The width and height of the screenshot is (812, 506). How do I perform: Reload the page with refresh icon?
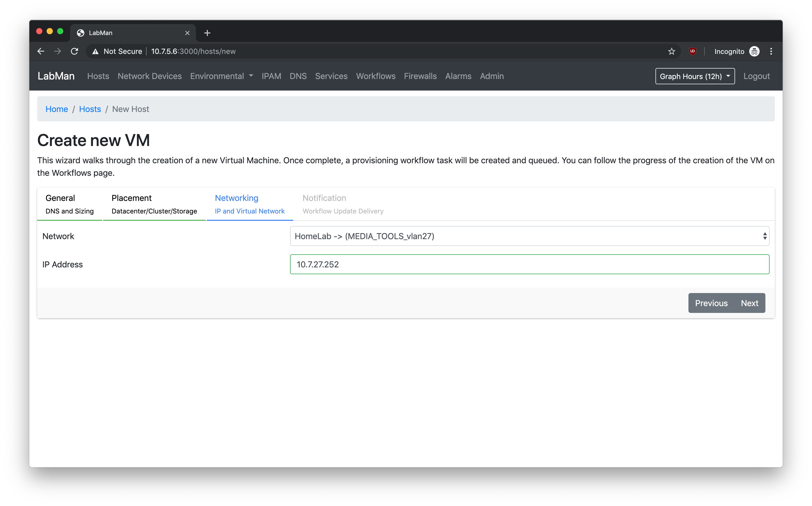(74, 51)
